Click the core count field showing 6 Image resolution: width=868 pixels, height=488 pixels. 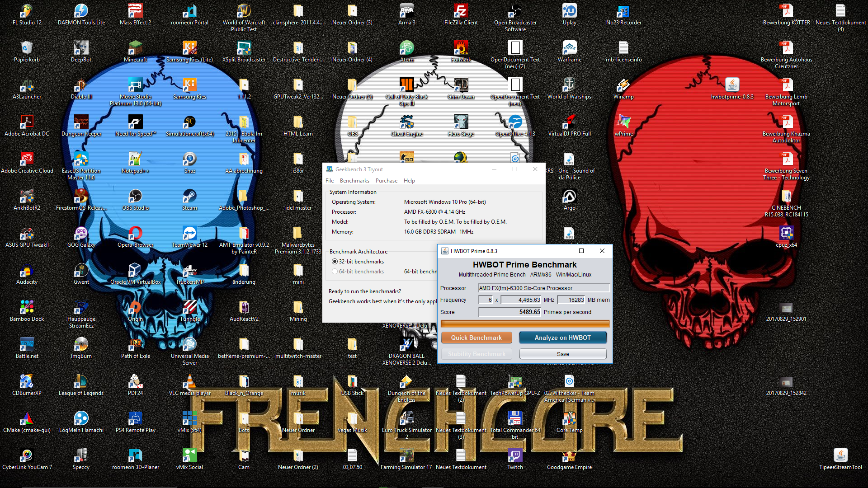tap(486, 300)
